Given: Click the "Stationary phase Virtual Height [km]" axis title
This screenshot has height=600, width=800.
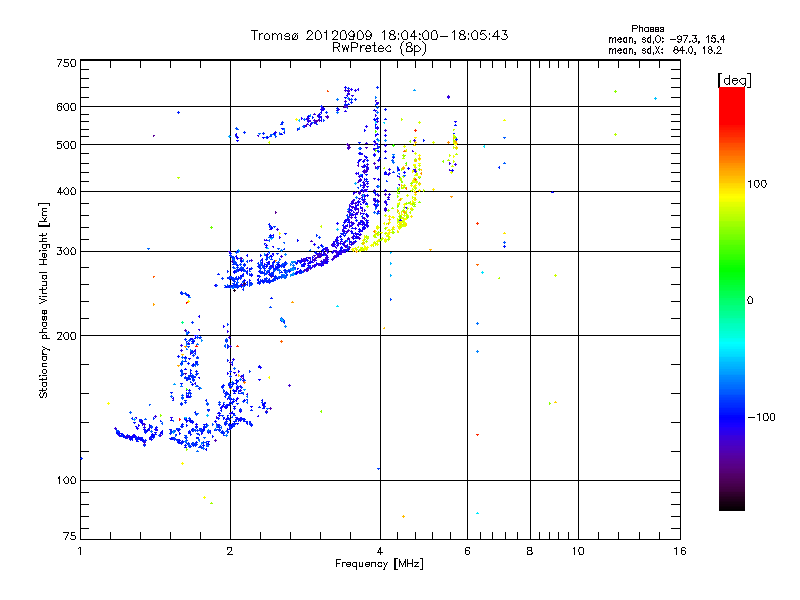Looking at the screenshot, I should [44, 300].
